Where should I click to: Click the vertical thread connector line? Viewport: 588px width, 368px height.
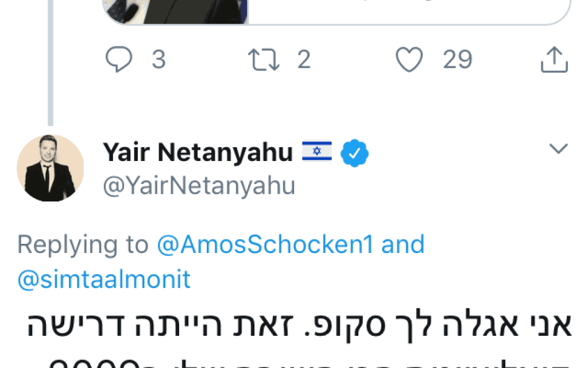(x=51, y=86)
